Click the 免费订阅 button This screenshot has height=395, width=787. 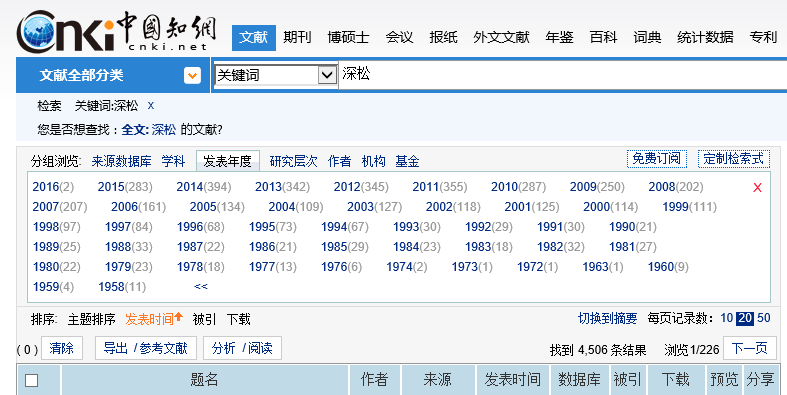click(657, 159)
